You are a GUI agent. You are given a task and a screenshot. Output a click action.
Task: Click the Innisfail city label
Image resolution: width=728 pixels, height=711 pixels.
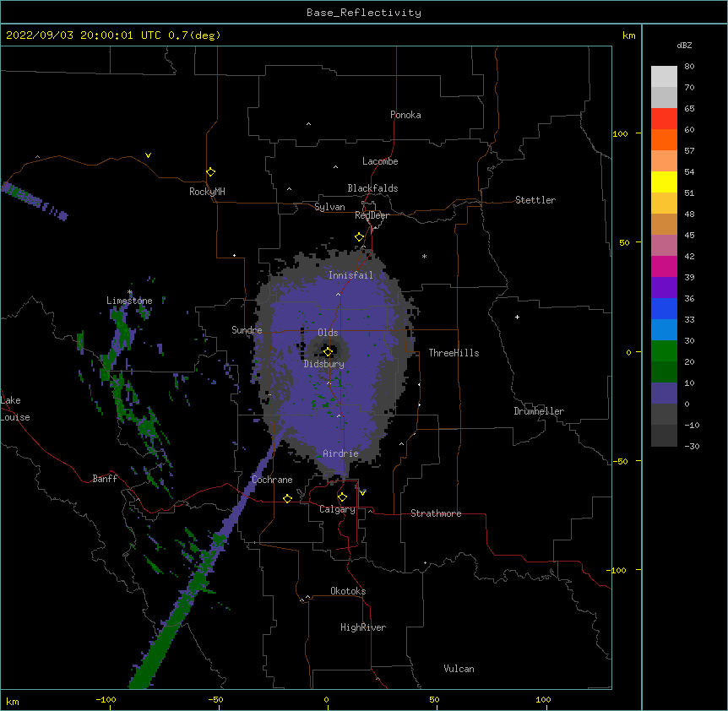[350, 275]
